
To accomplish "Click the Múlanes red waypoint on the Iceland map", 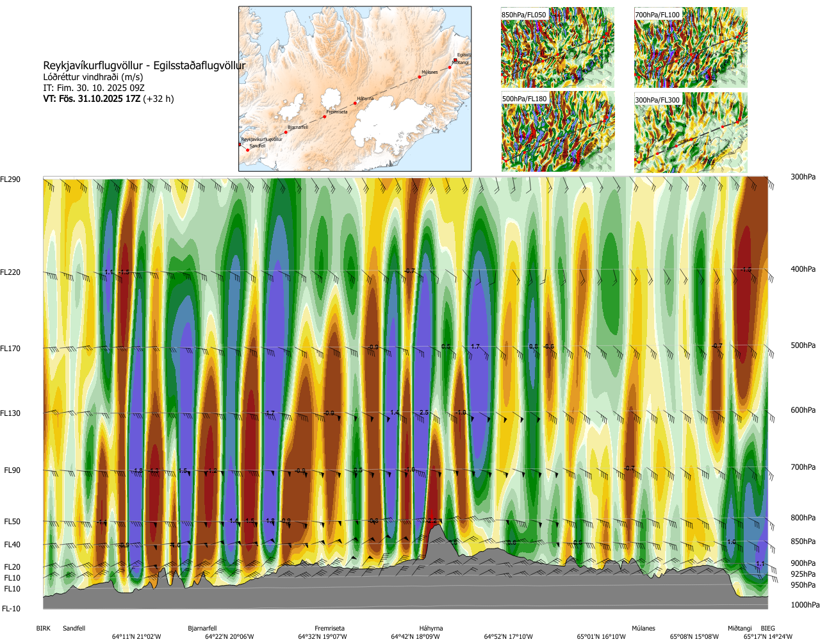I will click(x=420, y=77).
